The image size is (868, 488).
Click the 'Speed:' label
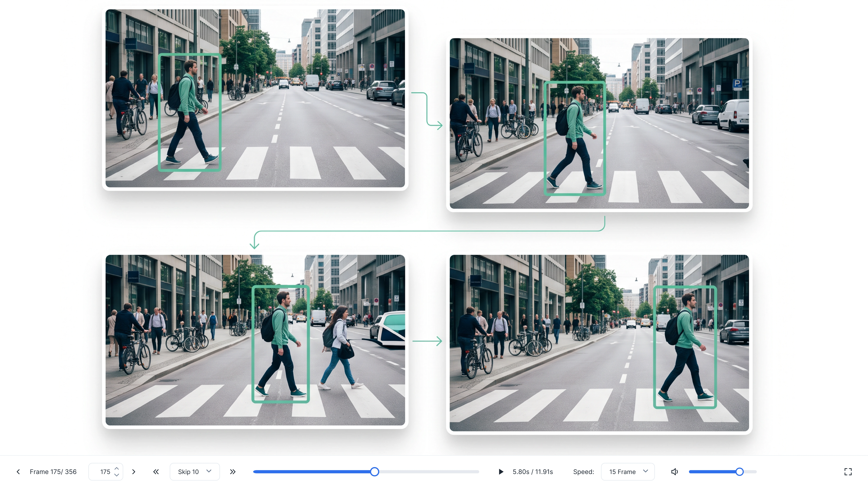pos(584,472)
